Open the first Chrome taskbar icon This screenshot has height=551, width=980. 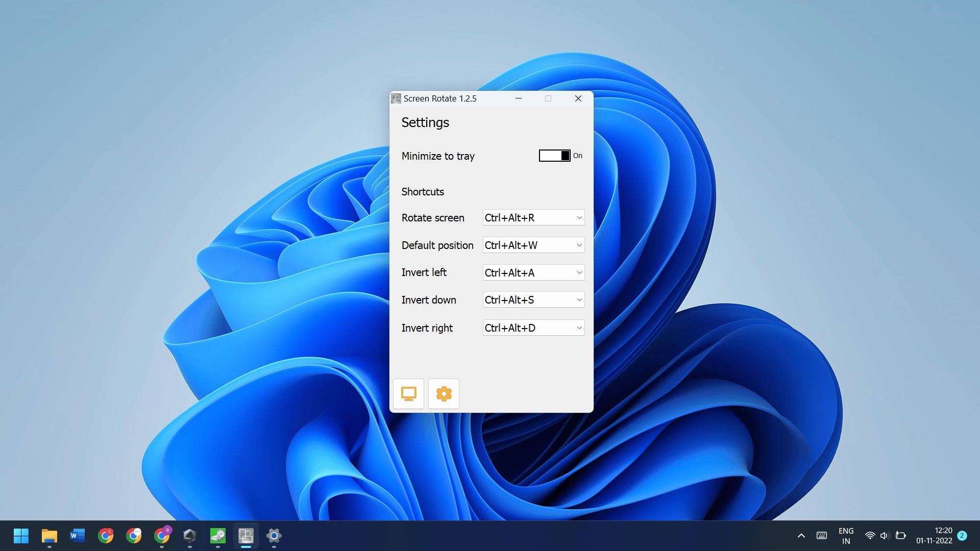pos(106,536)
